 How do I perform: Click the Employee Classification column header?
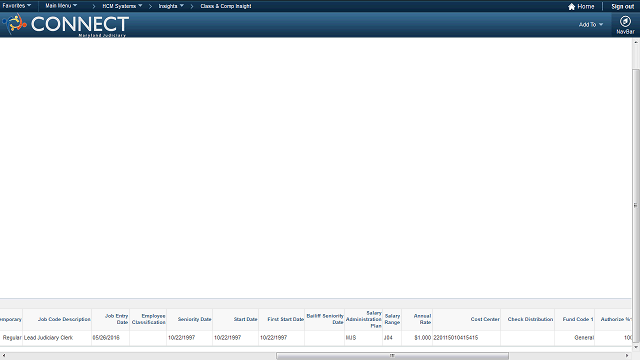pos(149,319)
